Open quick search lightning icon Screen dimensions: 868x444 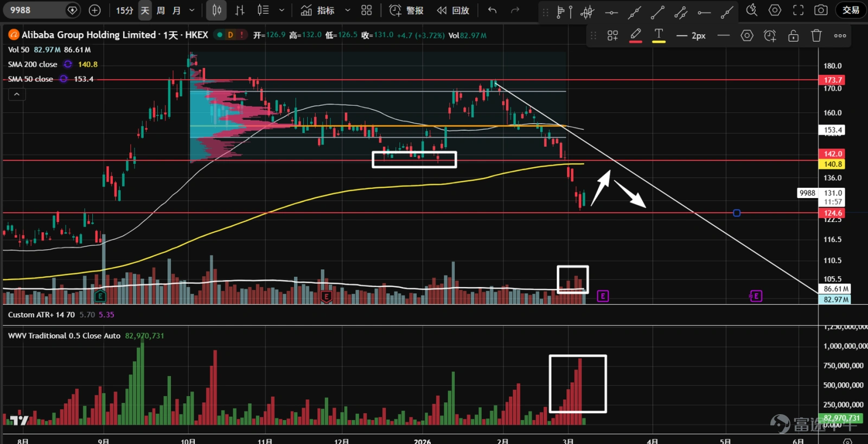point(751,10)
